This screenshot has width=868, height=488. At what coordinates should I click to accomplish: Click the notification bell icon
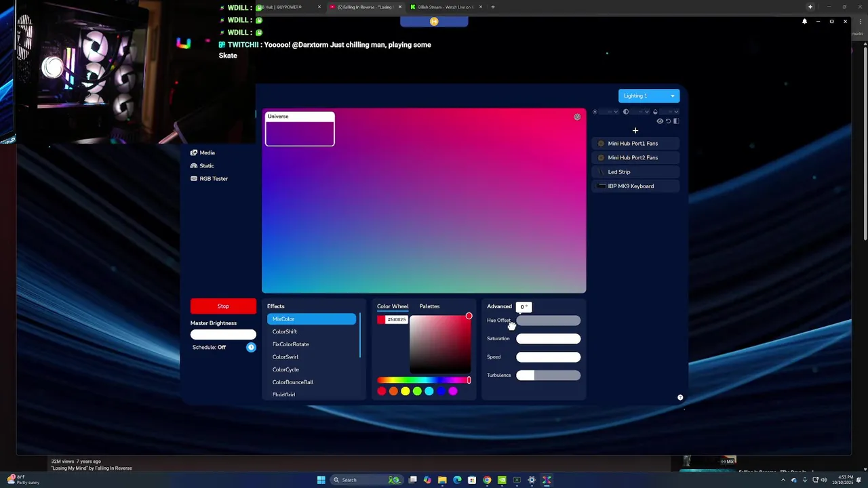point(804,22)
